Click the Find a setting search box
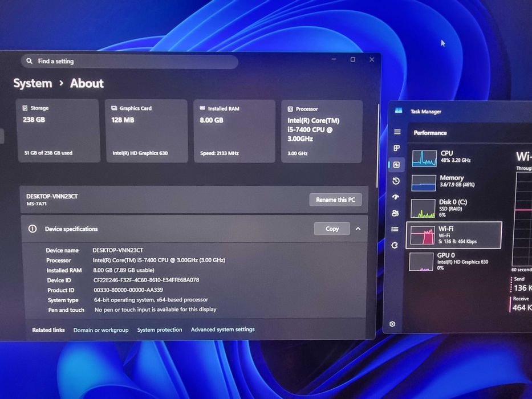 click(129, 62)
